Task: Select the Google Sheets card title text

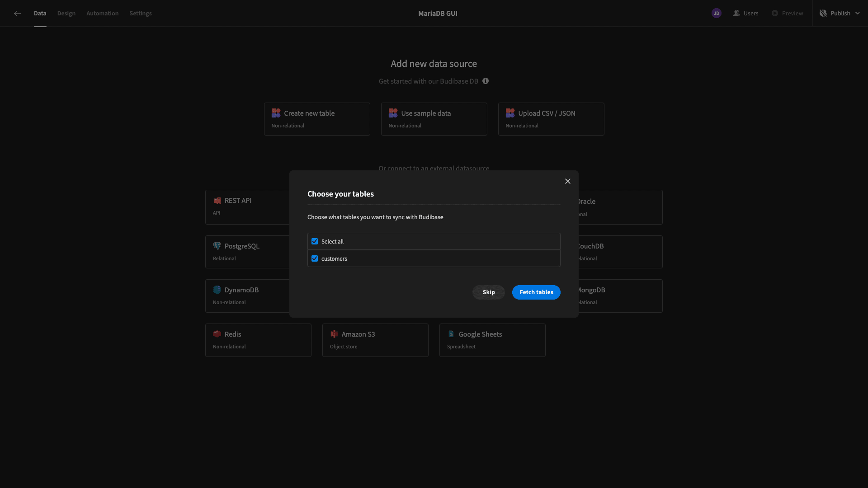Action: point(480,334)
